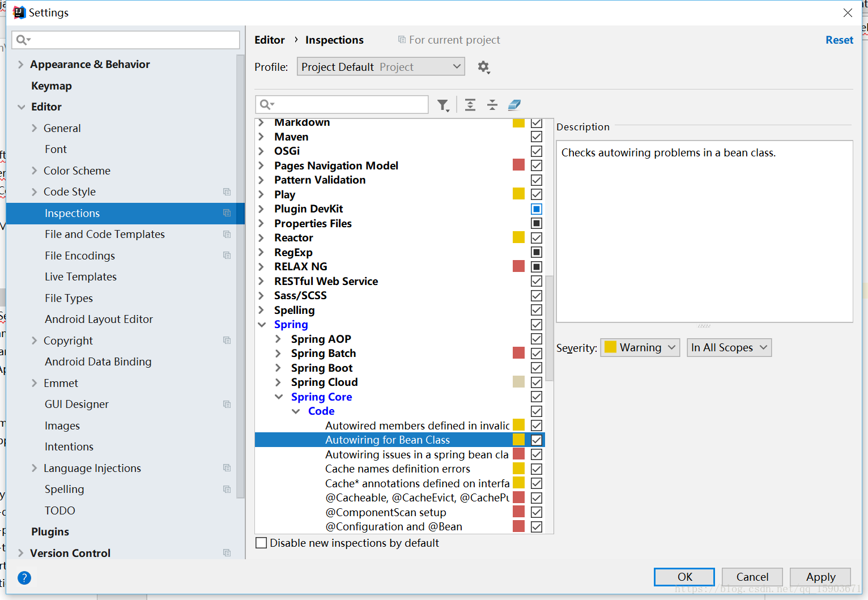Open the Keymap settings page
868x600 pixels.
pyautogui.click(x=52, y=86)
